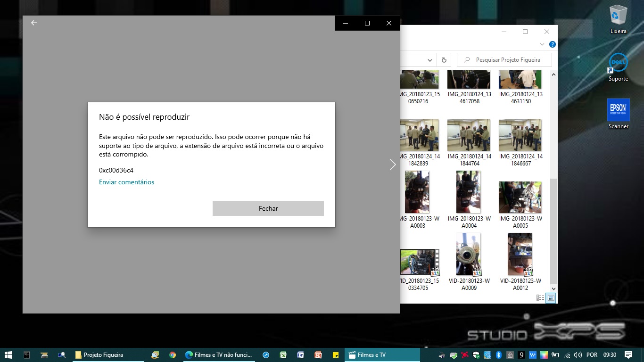644x362 pixels.
Task: Open Dell Suporte desktop shortcut
Action: tap(618, 67)
